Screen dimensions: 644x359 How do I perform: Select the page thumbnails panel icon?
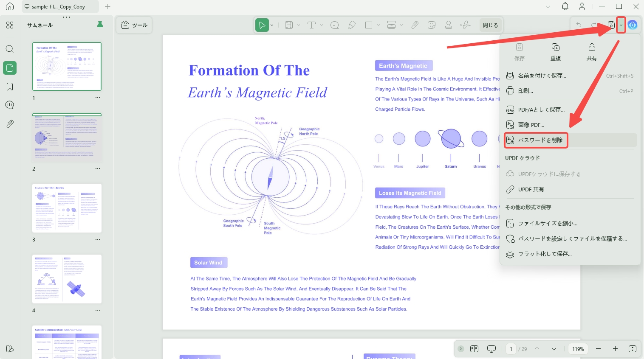coord(10,68)
